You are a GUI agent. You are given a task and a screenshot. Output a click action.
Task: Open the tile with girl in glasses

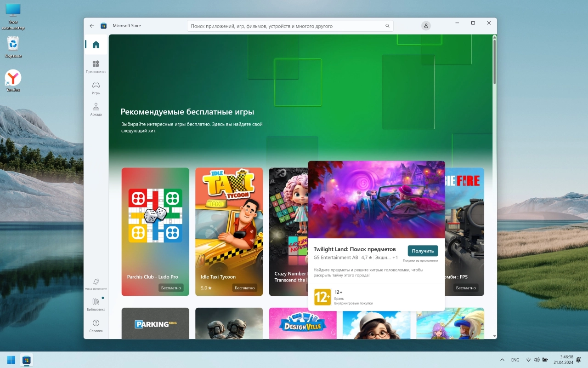coord(377,325)
